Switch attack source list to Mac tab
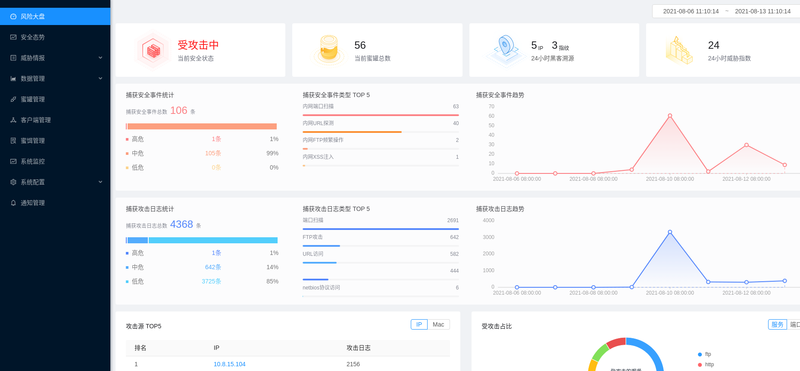 coord(438,325)
